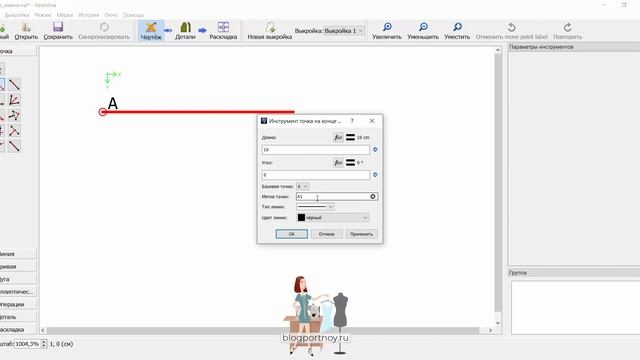Select diagonal line tool in top toolbox row
This screenshot has height=360, width=640.
pos(14,84)
